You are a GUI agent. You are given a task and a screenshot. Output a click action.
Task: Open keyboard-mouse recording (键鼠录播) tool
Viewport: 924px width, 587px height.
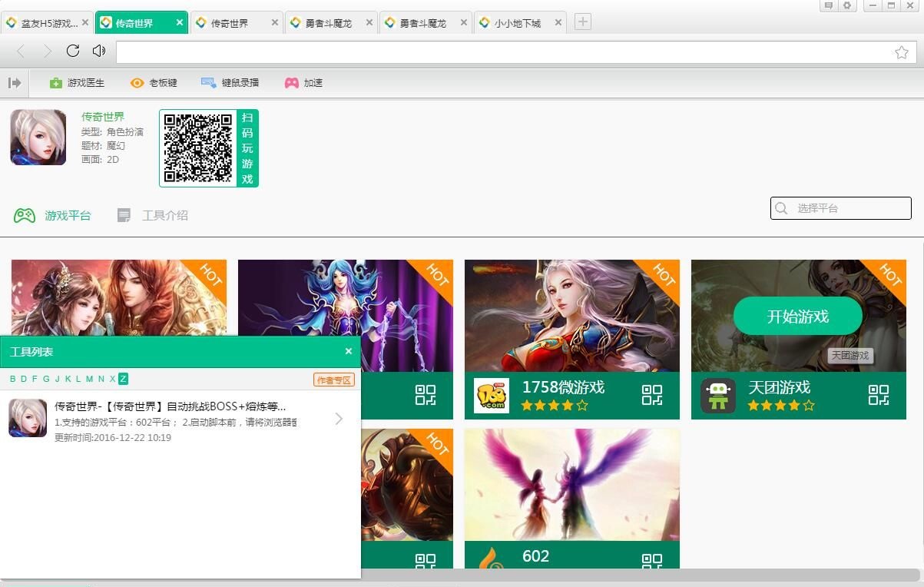208,83
